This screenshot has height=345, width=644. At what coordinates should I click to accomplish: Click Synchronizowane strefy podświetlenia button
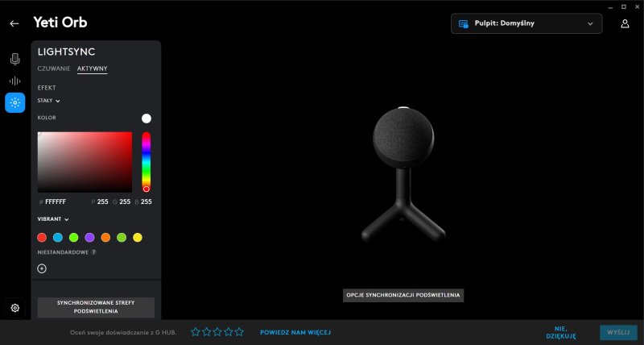click(96, 307)
